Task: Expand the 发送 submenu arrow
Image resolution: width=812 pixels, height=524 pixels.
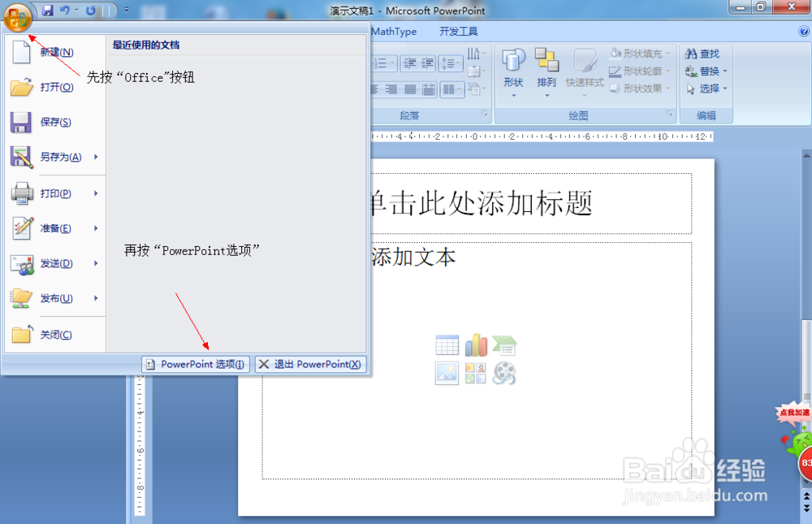Action: (x=96, y=263)
